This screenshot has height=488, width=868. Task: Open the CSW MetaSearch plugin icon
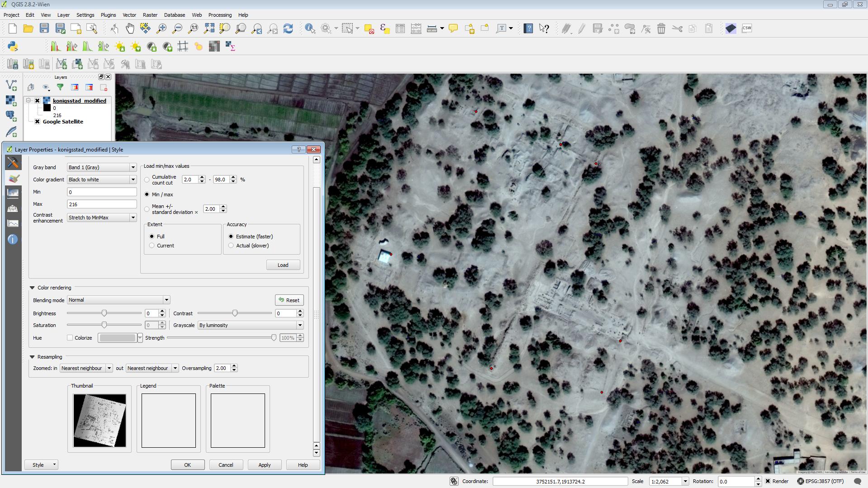click(x=747, y=28)
